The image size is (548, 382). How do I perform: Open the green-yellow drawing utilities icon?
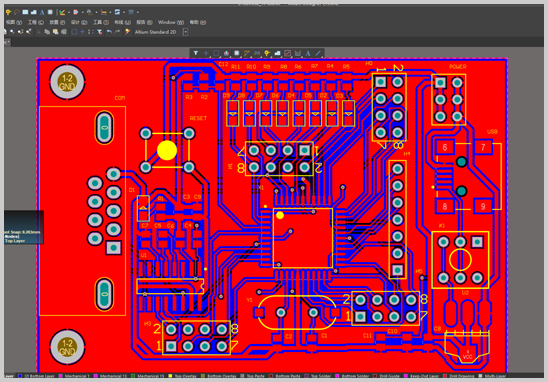click(x=62, y=12)
